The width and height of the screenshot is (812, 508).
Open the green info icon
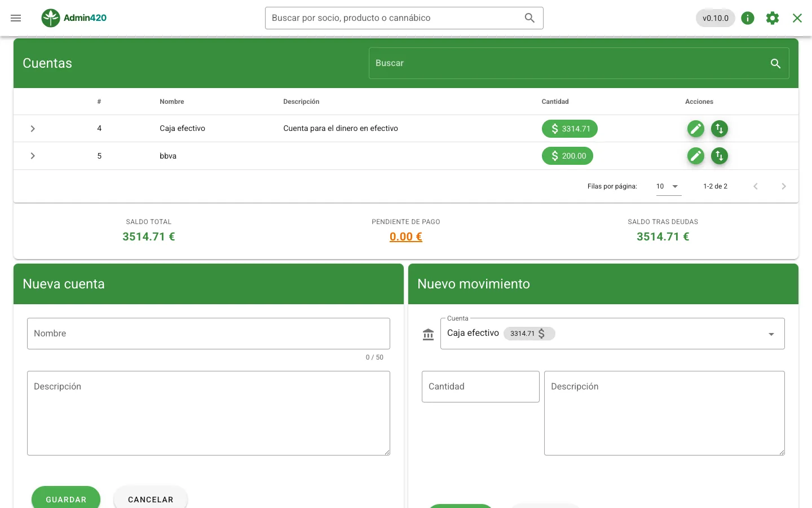[748, 18]
